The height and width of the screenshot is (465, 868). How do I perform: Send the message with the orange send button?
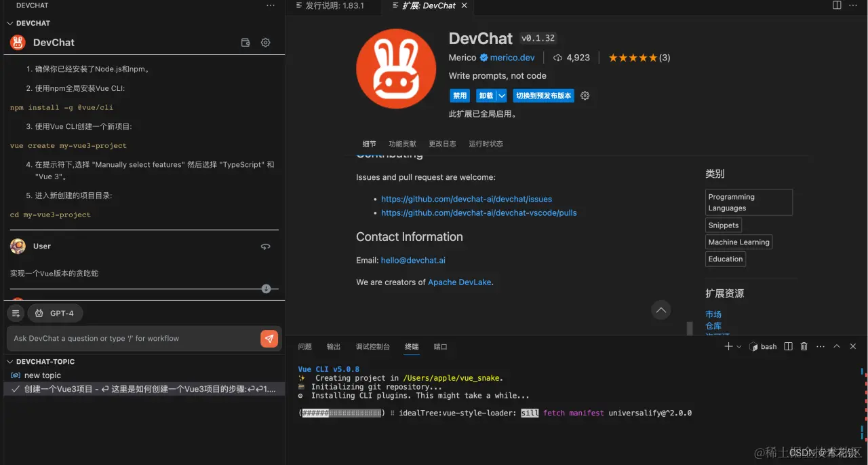click(269, 339)
